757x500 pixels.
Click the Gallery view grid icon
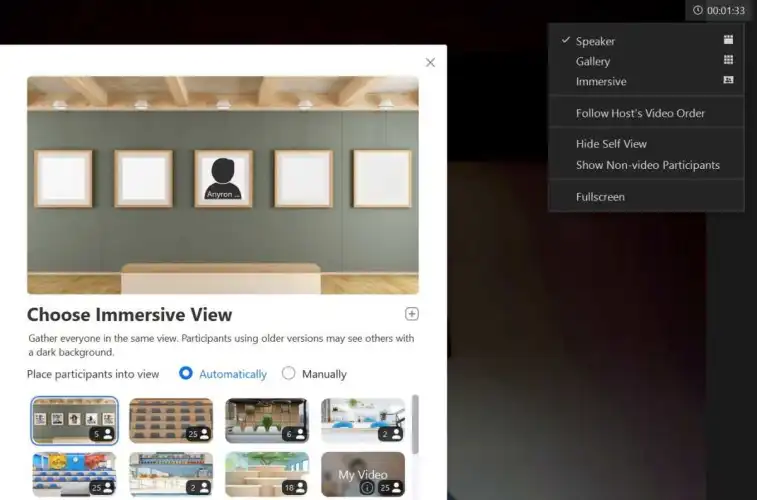728,61
